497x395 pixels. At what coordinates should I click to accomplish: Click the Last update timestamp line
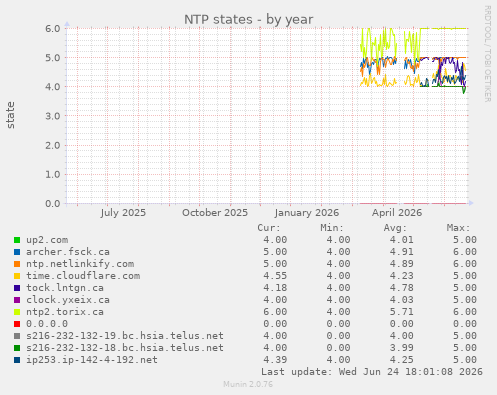coord(372,372)
